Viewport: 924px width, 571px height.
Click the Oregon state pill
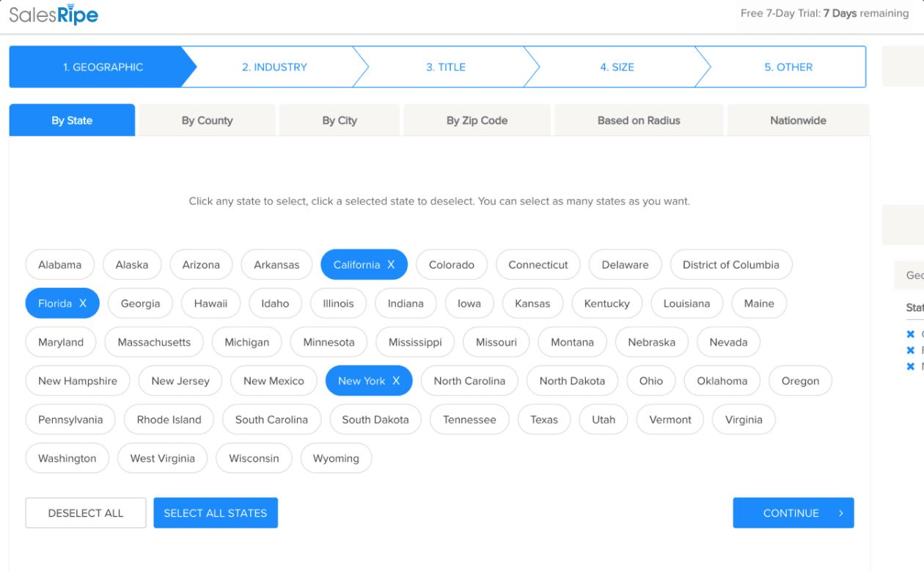800,381
